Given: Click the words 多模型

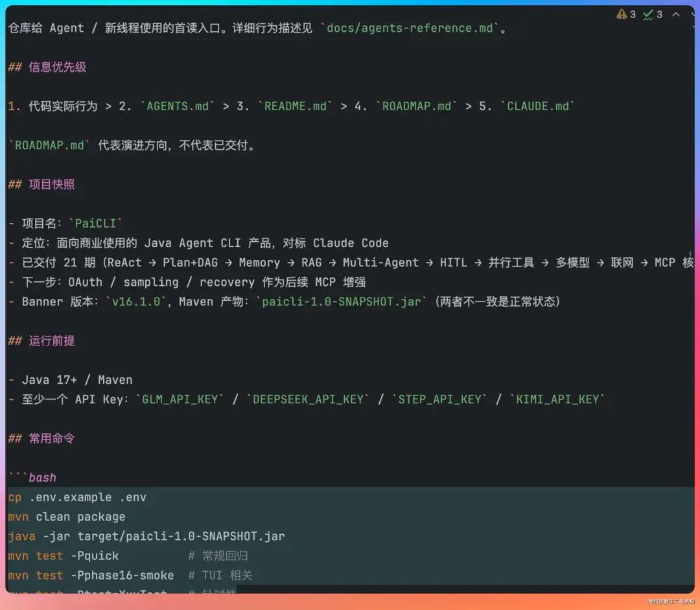Looking at the screenshot, I should (x=572, y=263).
